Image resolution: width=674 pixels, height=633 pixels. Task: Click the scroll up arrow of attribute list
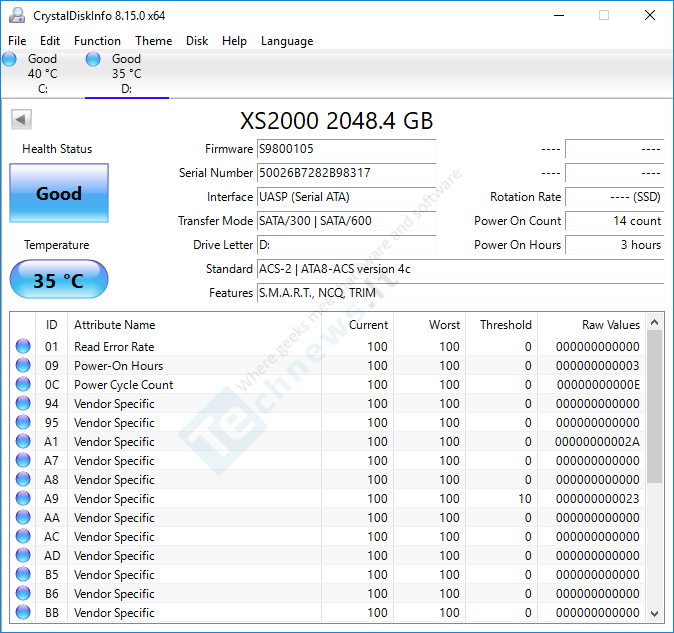pyautogui.click(x=655, y=322)
